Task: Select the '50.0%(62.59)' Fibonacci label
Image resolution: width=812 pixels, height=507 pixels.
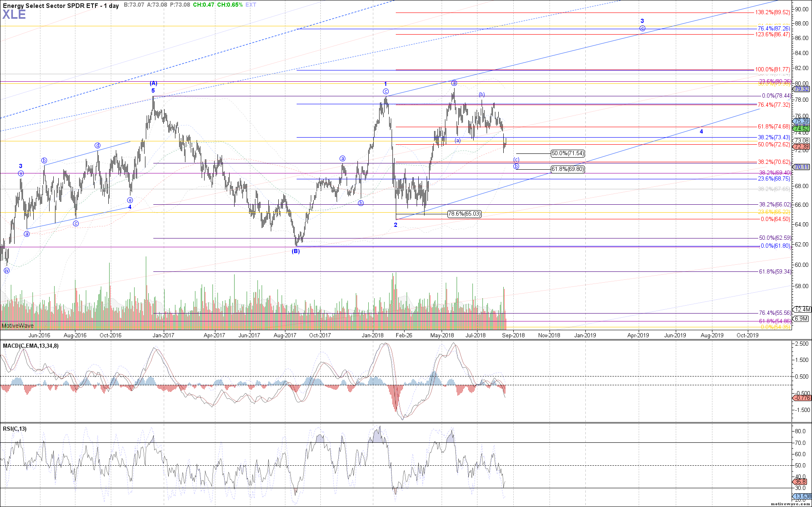Action: point(775,238)
